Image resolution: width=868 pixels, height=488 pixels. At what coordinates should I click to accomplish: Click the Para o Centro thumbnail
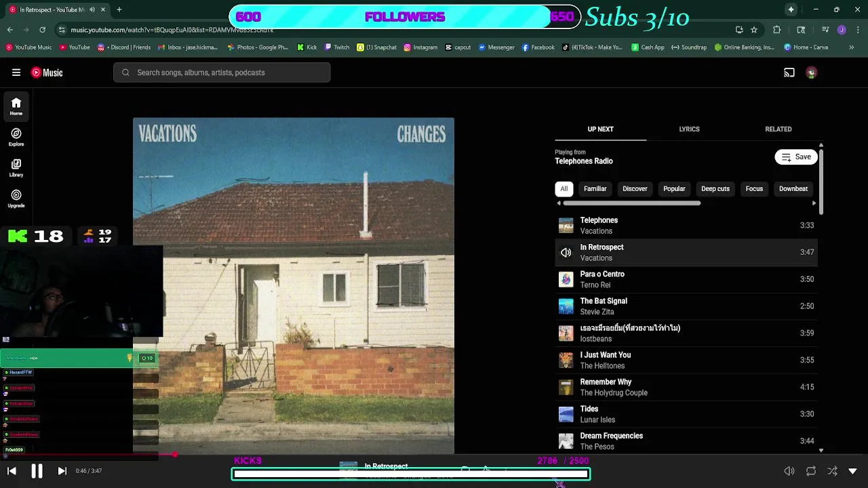566,279
